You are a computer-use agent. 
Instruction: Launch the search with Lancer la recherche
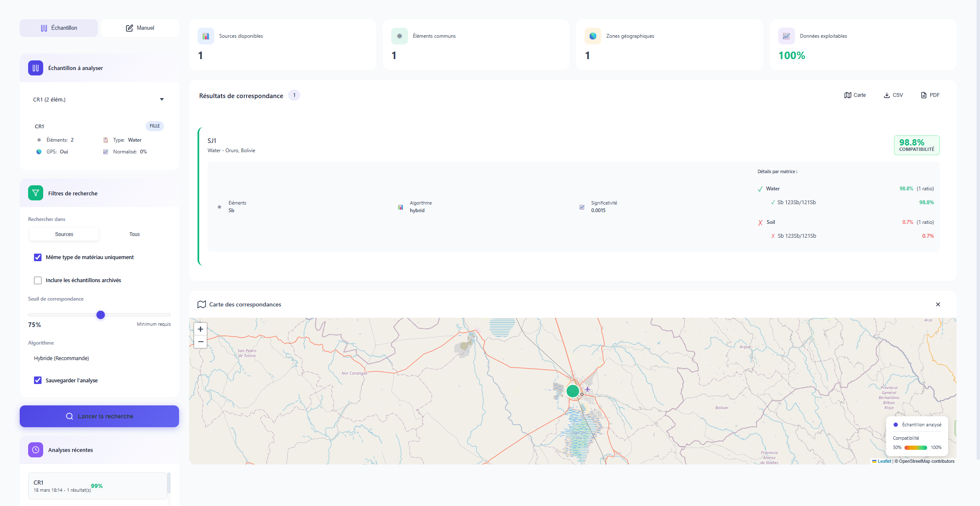(x=99, y=416)
